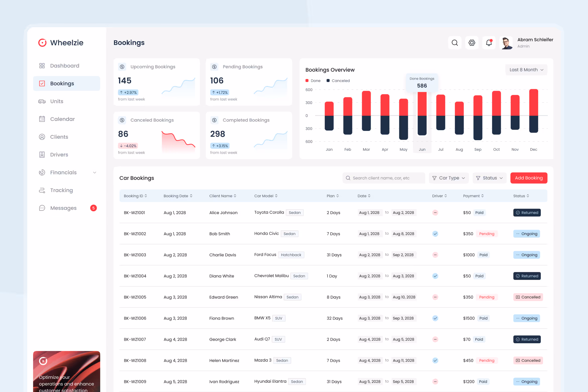Click the Tracking route icon in sidebar

(x=42, y=190)
